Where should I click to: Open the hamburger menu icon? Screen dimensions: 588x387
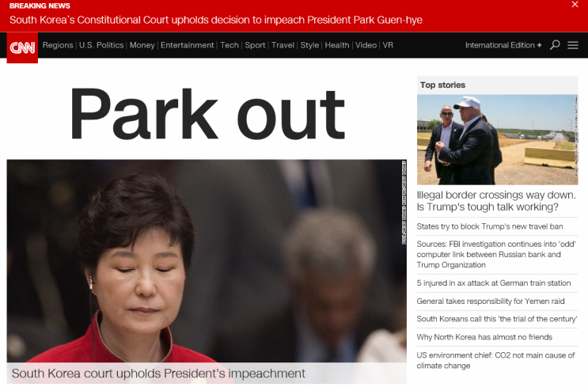pyautogui.click(x=573, y=45)
